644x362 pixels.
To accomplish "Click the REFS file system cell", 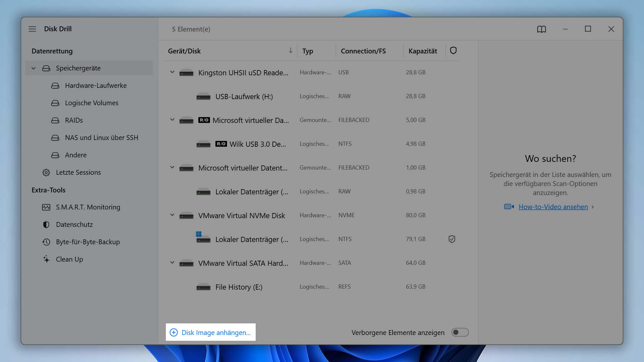I will pyautogui.click(x=344, y=287).
